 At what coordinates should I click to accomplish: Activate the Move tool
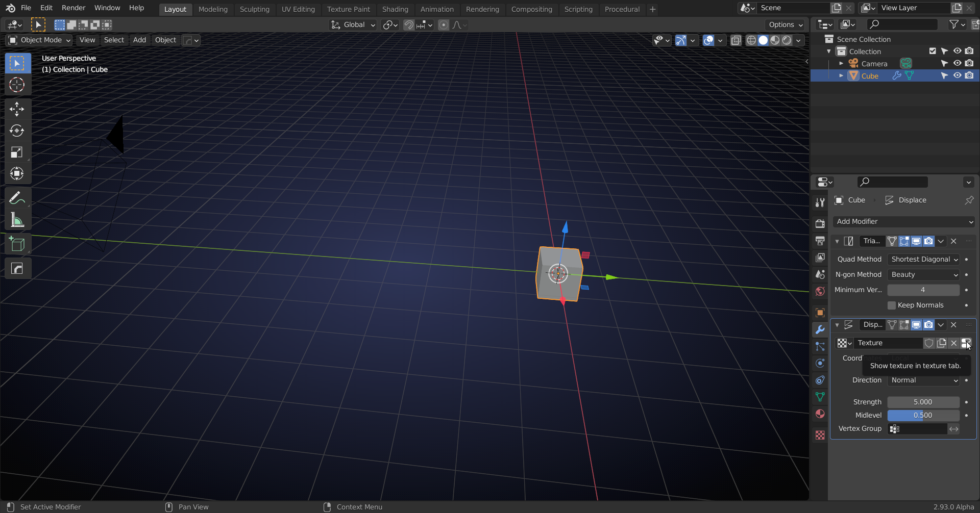pos(17,109)
